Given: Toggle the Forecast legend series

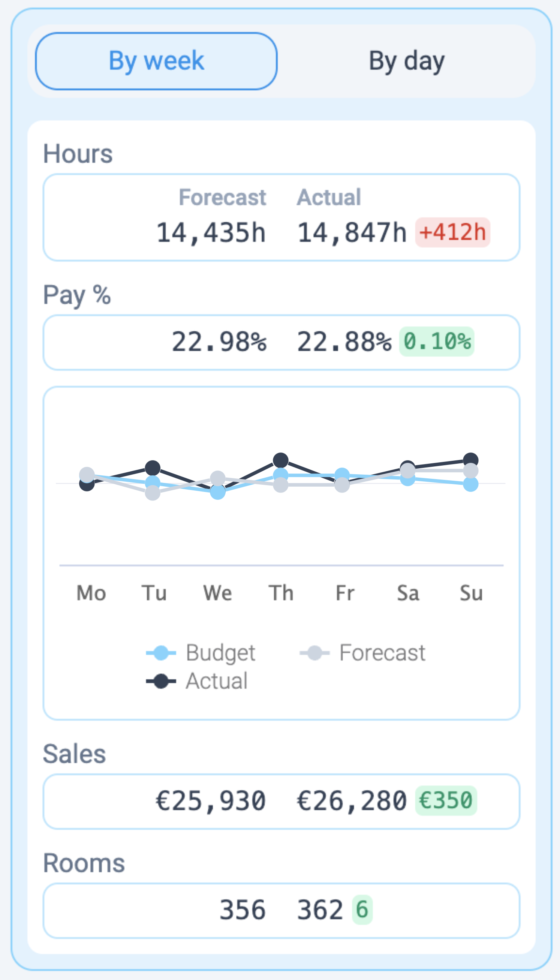Looking at the screenshot, I should (x=362, y=653).
